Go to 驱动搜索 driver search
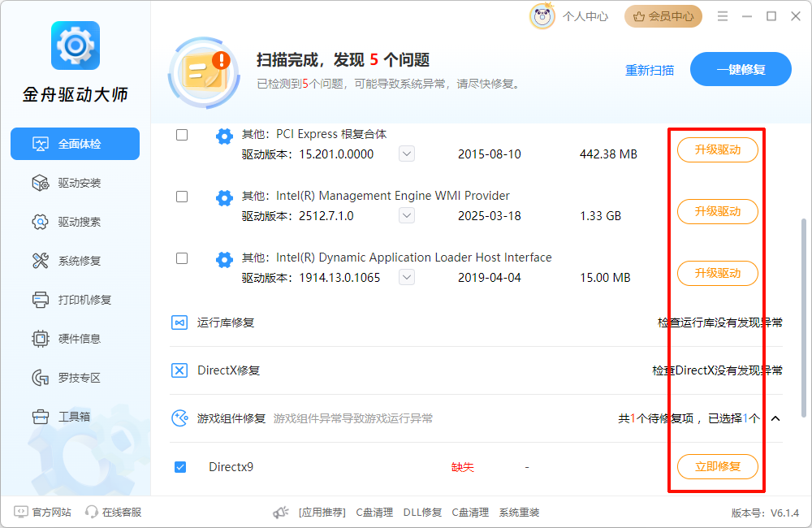 point(75,222)
